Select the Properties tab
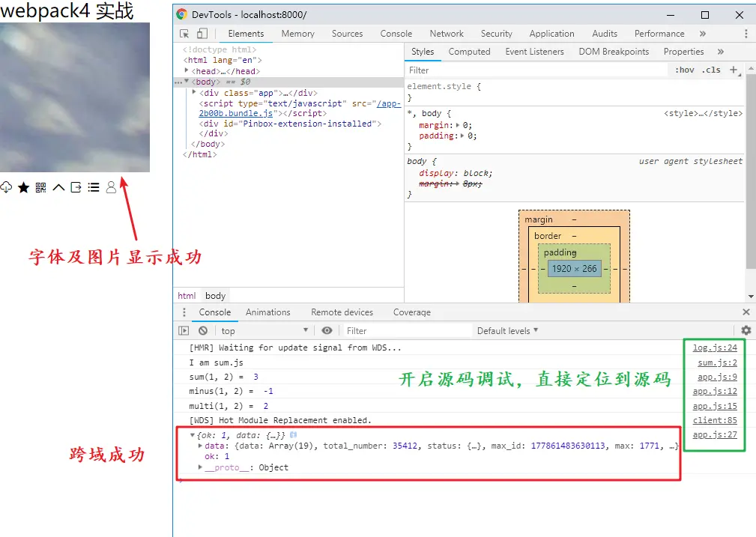Viewport: 756px width, 537px height. (x=683, y=52)
